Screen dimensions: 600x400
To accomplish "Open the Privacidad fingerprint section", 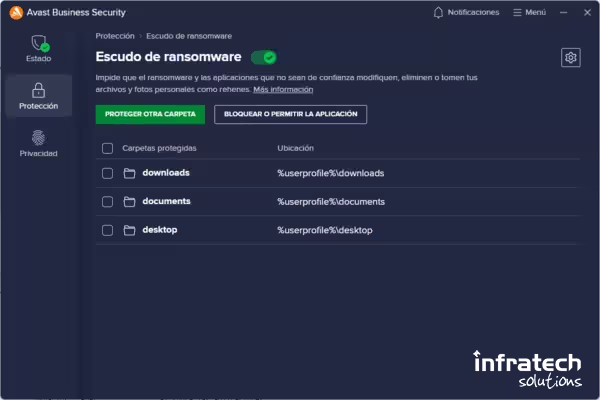I will 39,144.
